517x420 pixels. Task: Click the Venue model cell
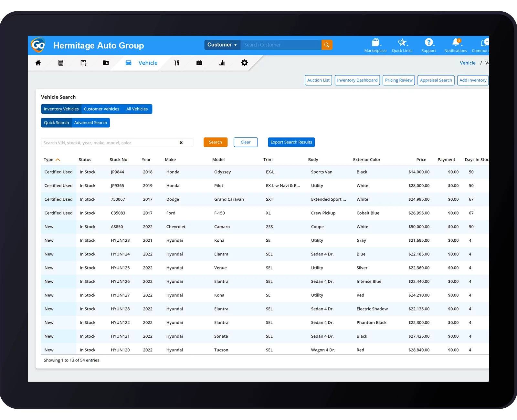[220, 268]
